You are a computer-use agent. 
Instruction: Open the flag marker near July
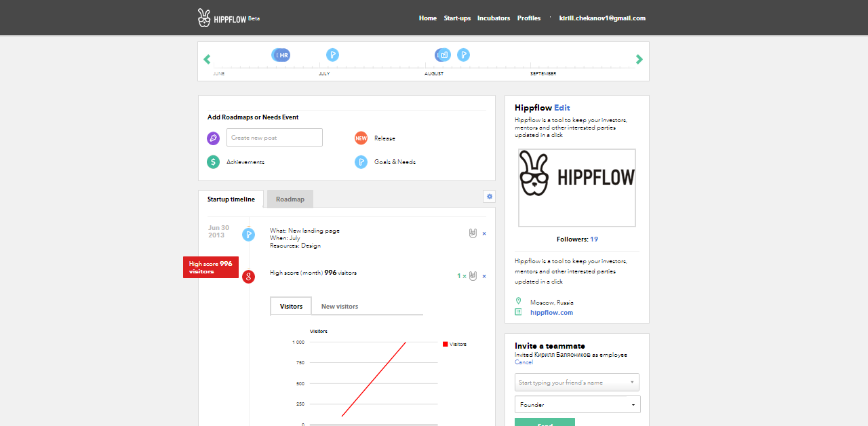point(332,55)
